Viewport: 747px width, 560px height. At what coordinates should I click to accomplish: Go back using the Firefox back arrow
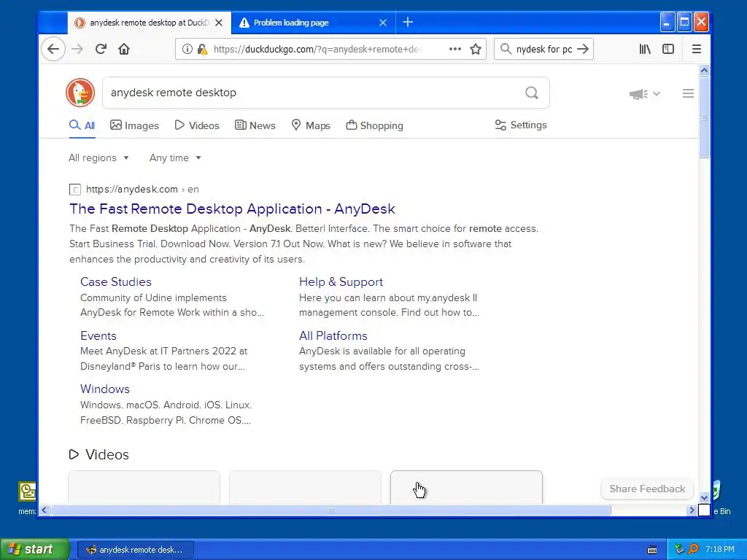(x=53, y=49)
